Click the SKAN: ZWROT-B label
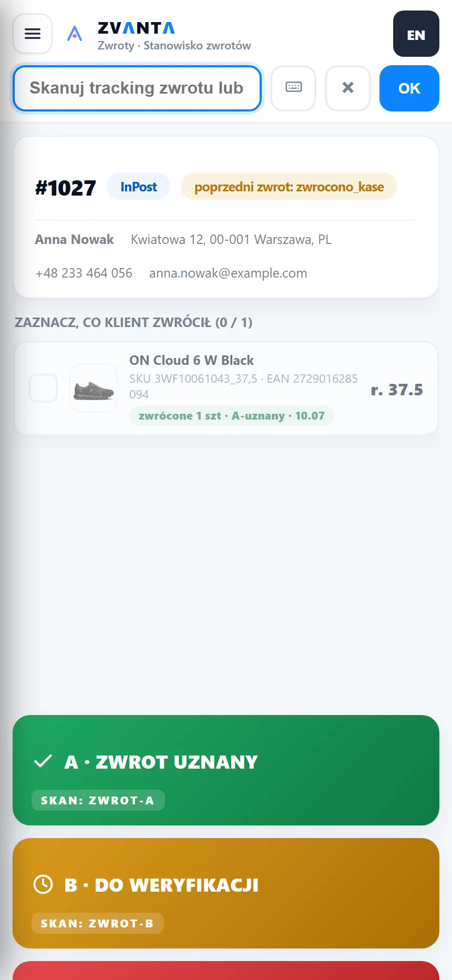This screenshot has height=980, width=452. pos(98,923)
